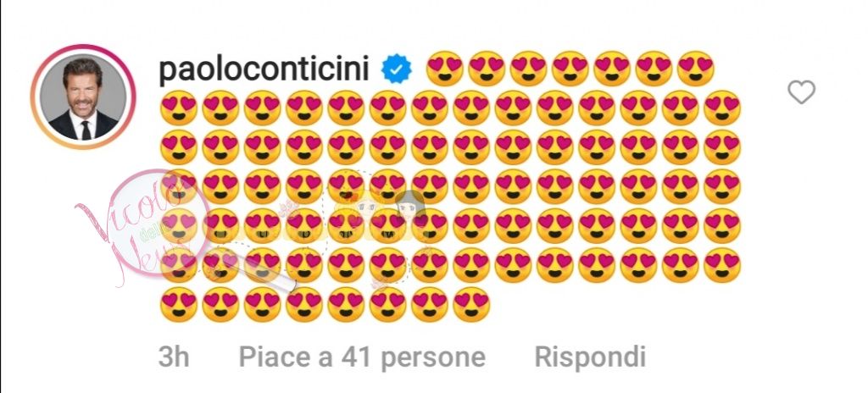Click the paoloconticini username
Viewport: 868px width, 393px height.
(264, 69)
